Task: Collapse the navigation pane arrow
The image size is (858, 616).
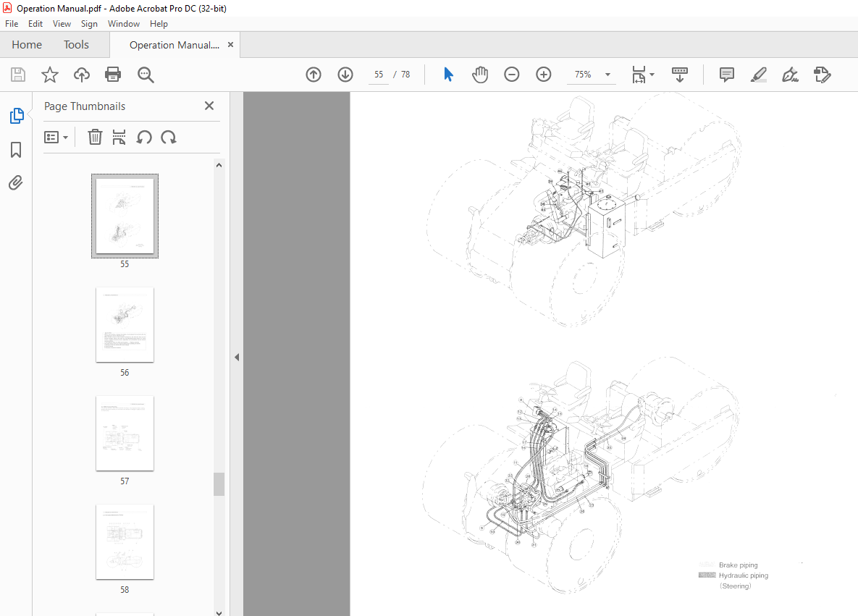Action: 237,358
